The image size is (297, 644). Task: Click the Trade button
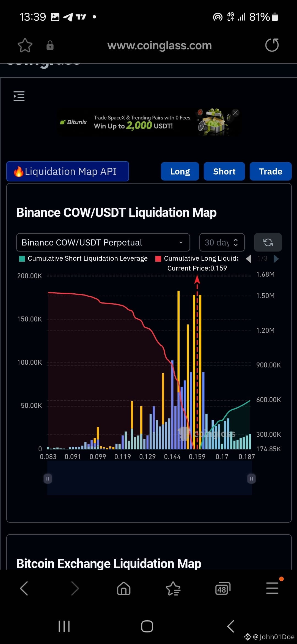coord(271,171)
